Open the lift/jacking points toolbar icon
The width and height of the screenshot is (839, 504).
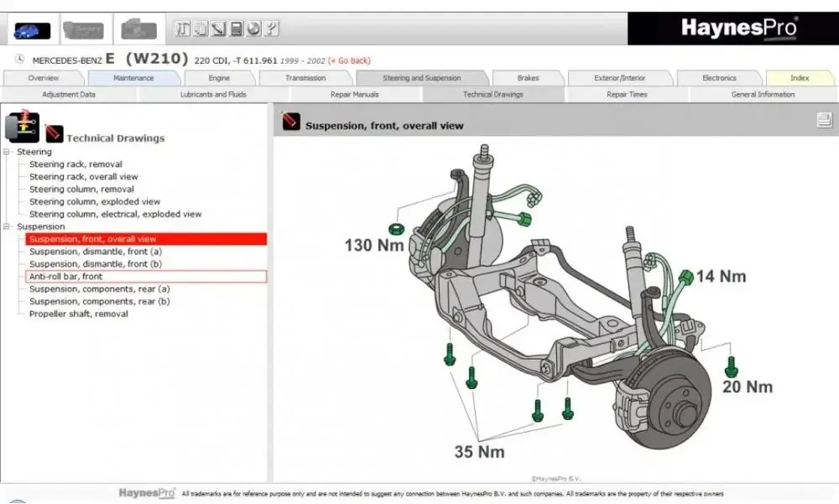[182, 29]
